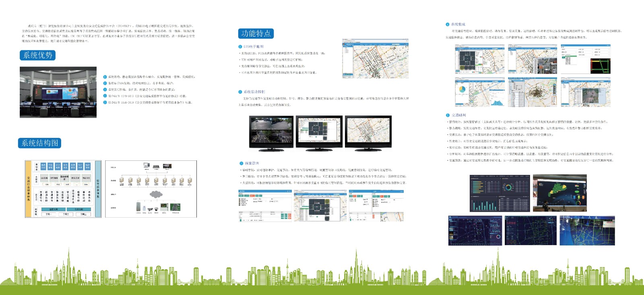The height and width of the screenshot is (295, 644).
Task: Click the 系统结构图 blue heading banner
Action: [x=39, y=143]
